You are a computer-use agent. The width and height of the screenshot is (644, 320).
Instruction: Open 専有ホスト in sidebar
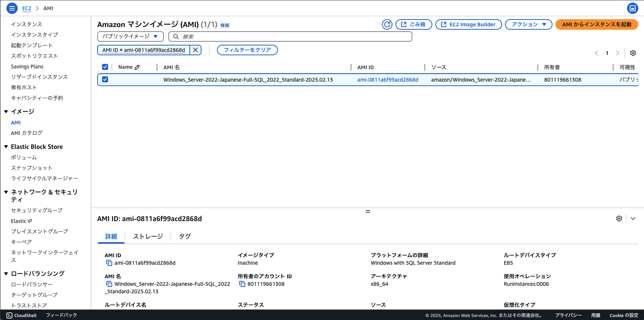(x=24, y=87)
